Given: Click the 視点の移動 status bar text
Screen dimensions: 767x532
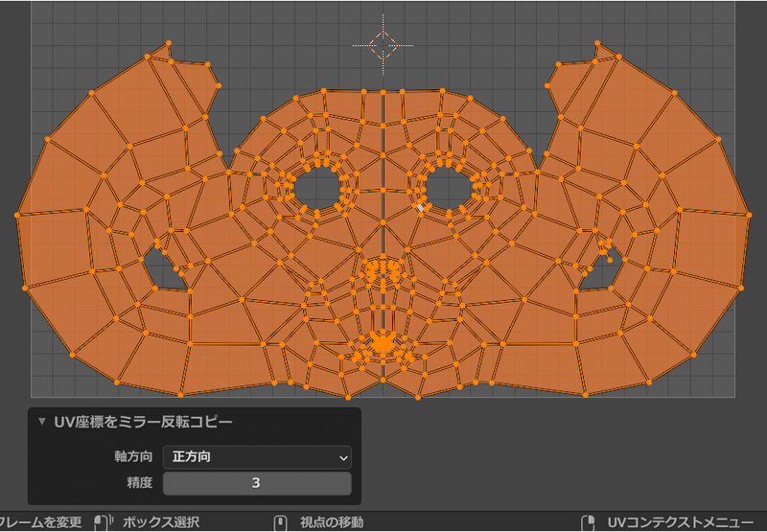Looking at the screenshot, I should 332,522.
